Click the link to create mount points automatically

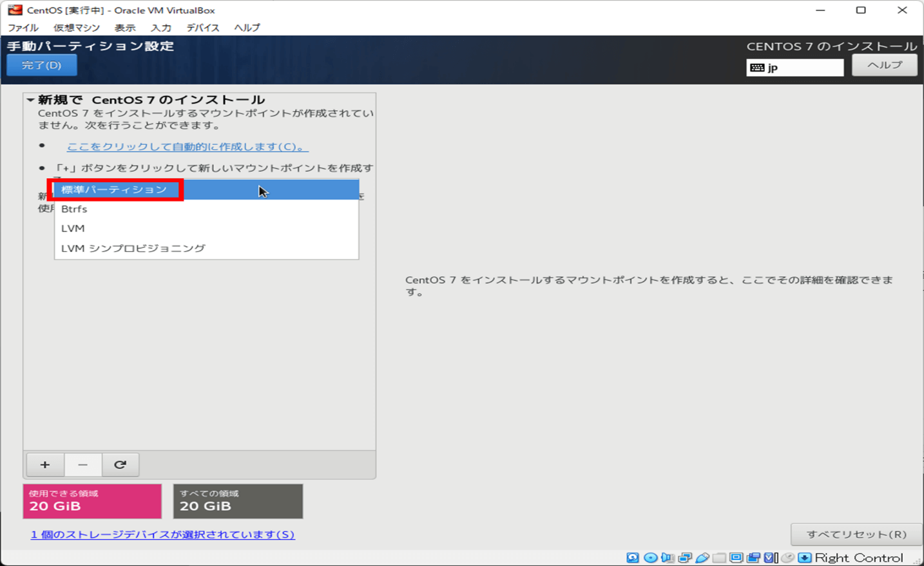[188, 147]
